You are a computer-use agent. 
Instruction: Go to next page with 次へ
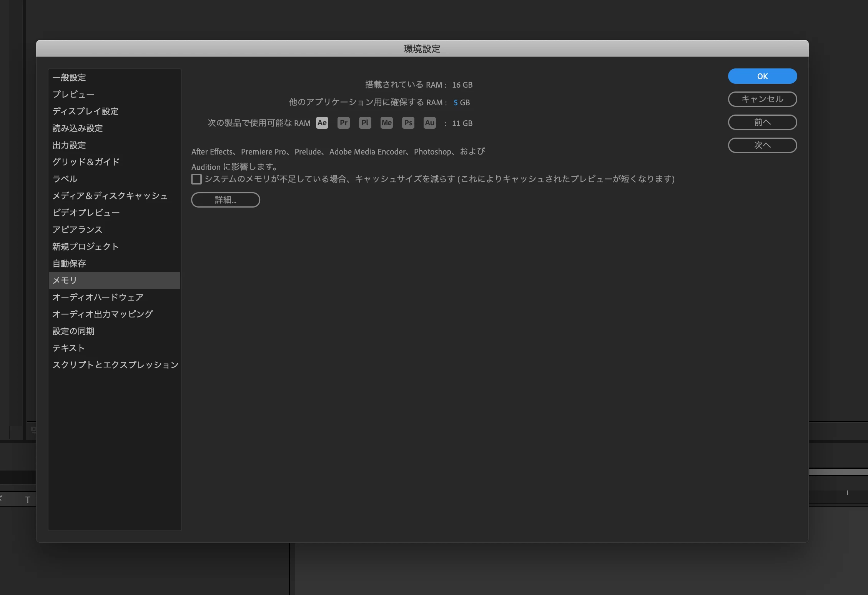(762, 145)
